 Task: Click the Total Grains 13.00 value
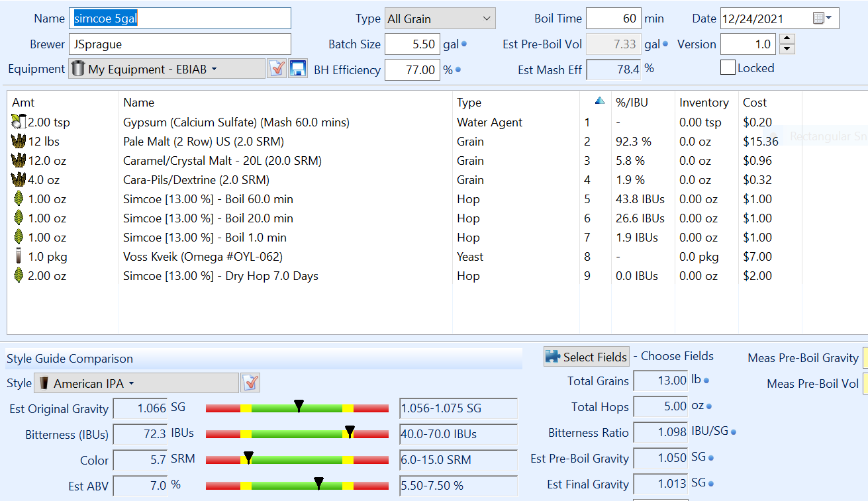point(660,381)
